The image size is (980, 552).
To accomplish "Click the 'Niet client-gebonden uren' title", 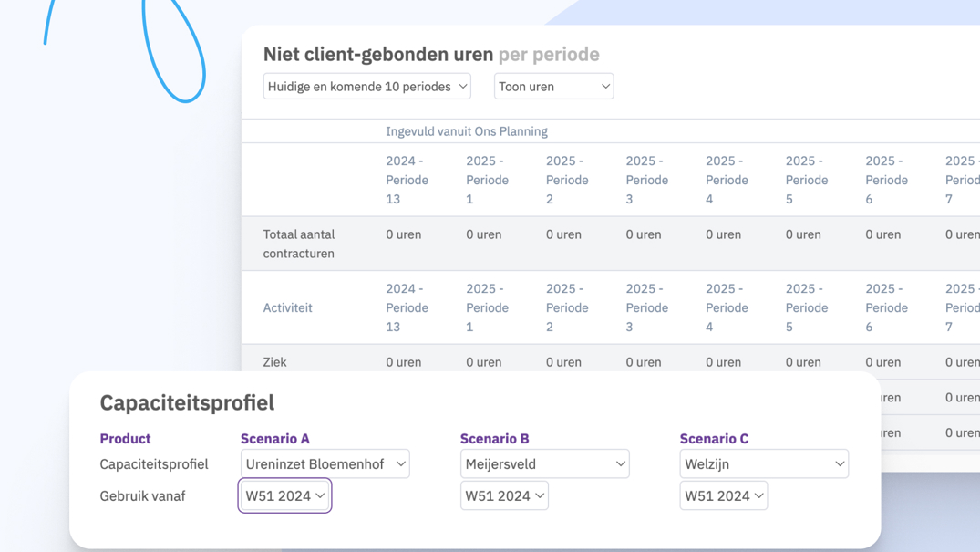I will tap(377, 54).
